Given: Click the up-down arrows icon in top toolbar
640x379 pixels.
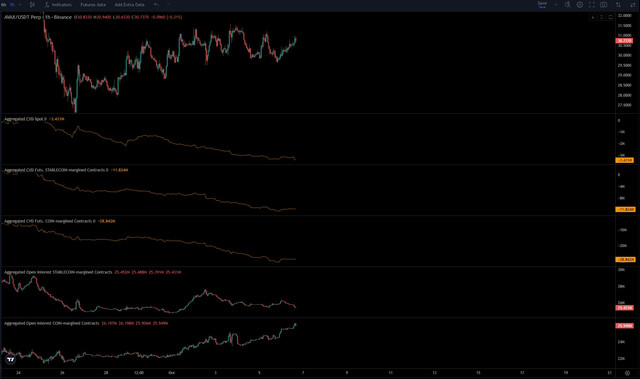Looking at the screenshot, I should click(x=618, y=4).
